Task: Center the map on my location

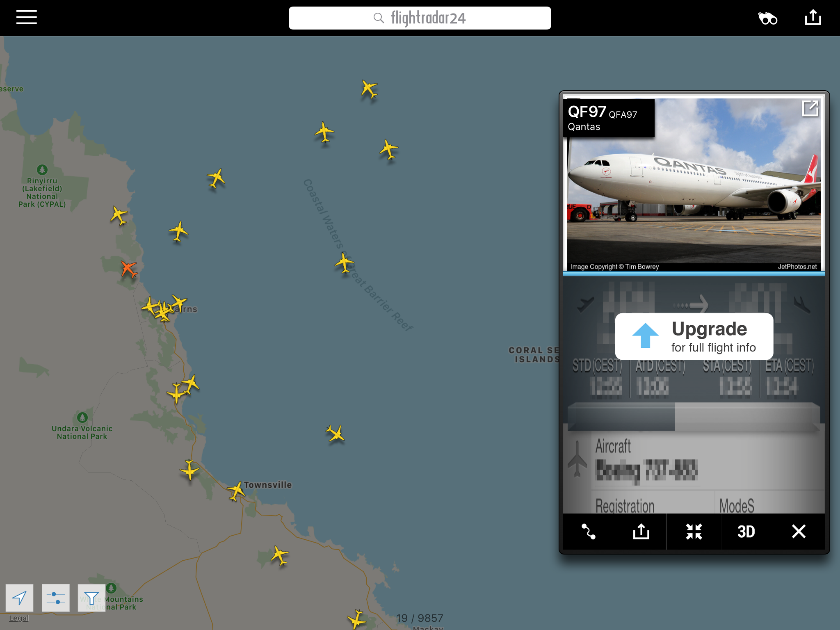Action: coord(19,598)
